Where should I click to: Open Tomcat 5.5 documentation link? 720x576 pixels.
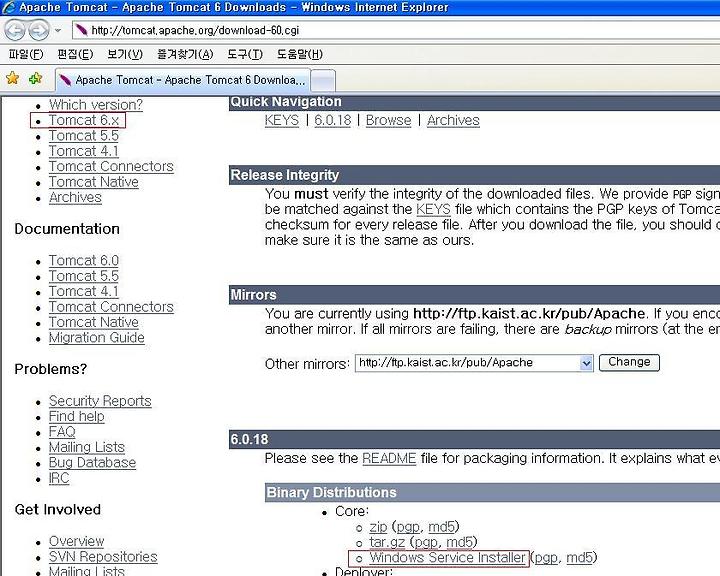click(84, 276)
